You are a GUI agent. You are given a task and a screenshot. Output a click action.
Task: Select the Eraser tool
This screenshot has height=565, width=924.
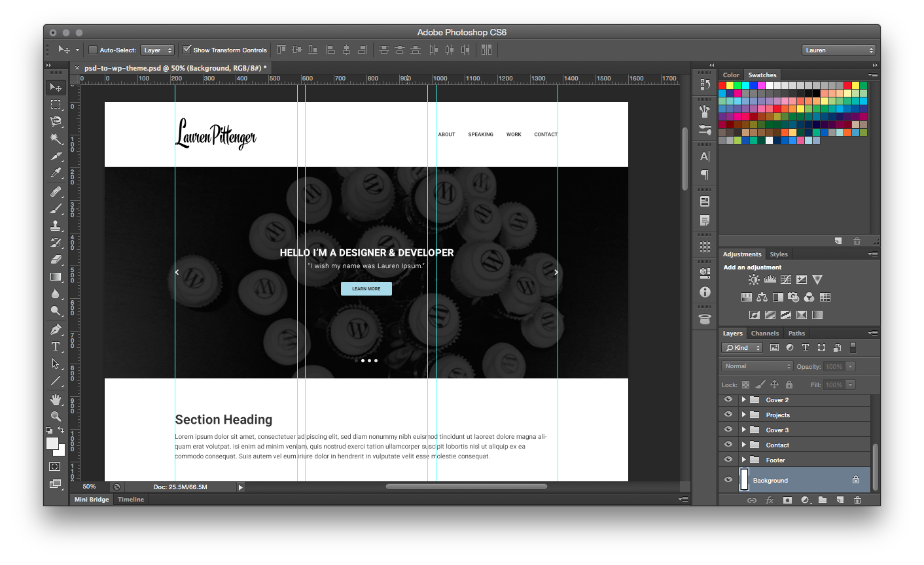56,260
